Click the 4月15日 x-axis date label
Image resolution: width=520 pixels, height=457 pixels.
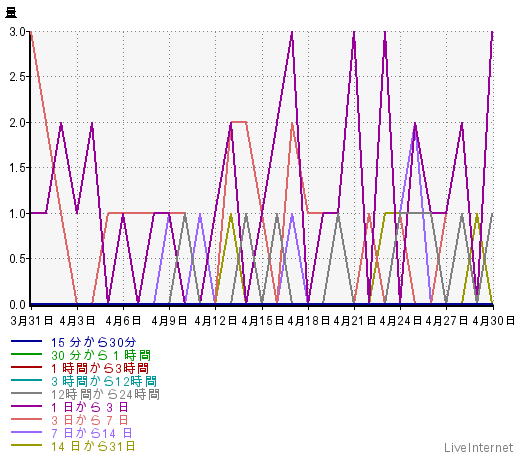262,321
